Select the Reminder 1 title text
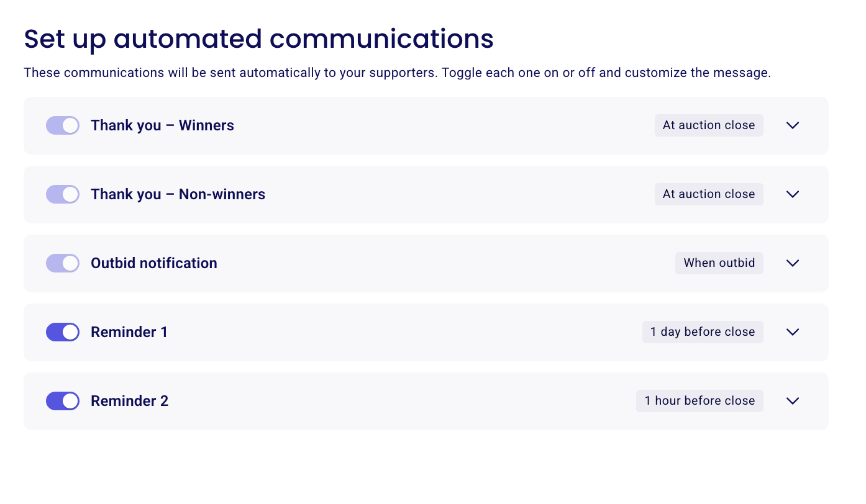866x504 pixels. [x=129, y=332]
